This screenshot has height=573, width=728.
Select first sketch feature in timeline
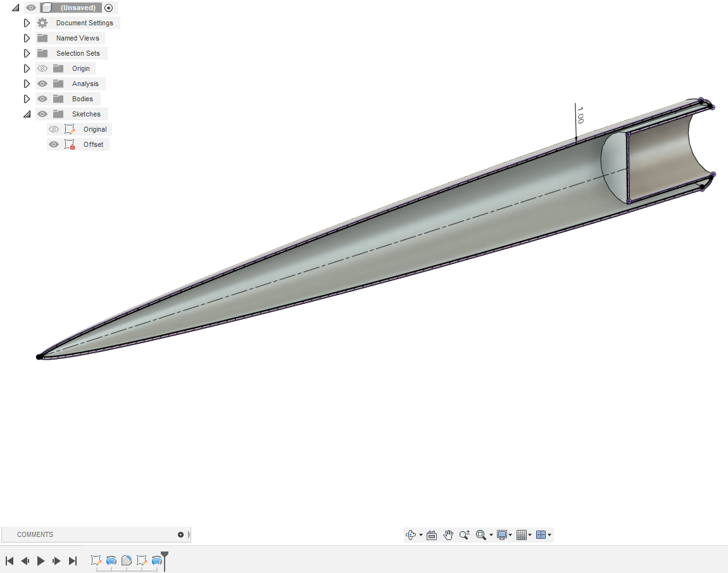point(96,560)
